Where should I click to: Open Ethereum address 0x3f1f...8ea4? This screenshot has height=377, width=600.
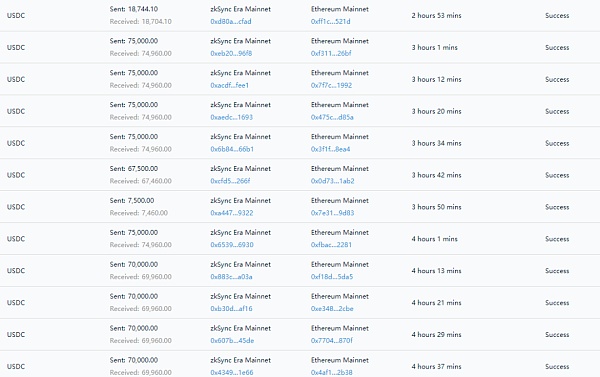tap(331, 149)
